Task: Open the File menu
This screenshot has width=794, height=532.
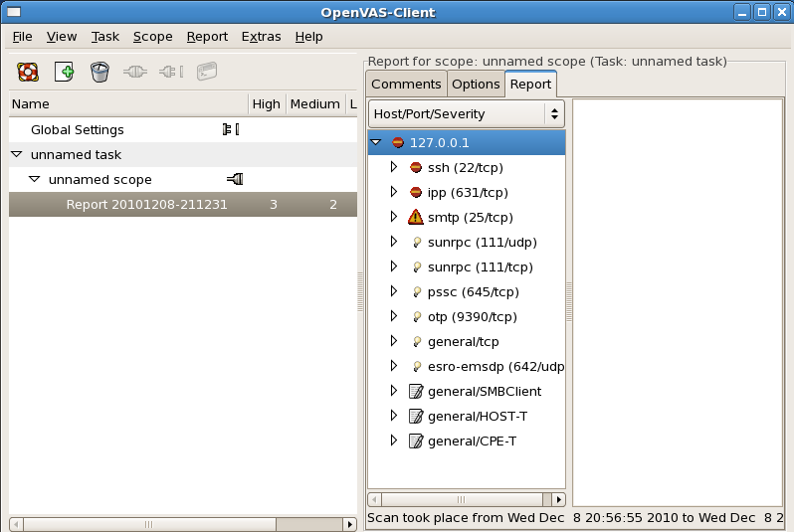Action: click(22, 37)
